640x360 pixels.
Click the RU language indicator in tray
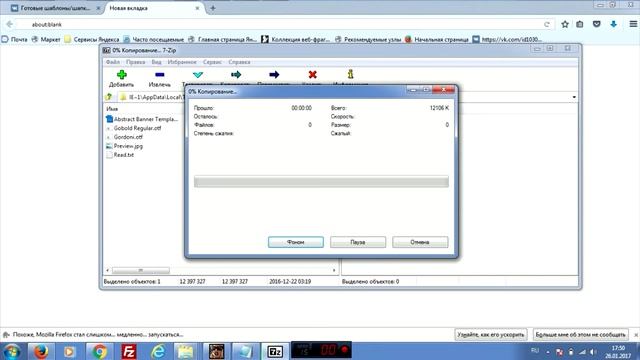coord(535,351)
